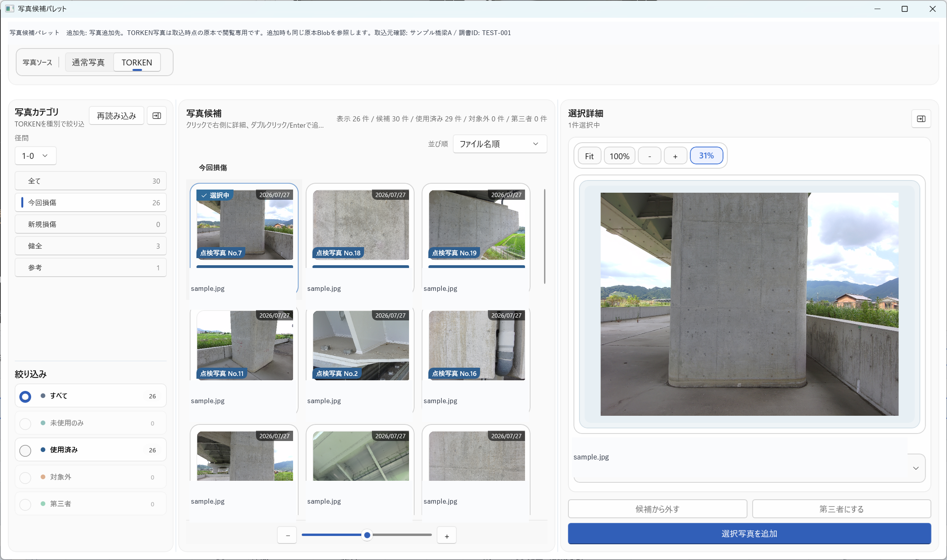Click the 選択中 badge on the first thumbnail
This screenshot has width=947, height=560.
point(215,195)
